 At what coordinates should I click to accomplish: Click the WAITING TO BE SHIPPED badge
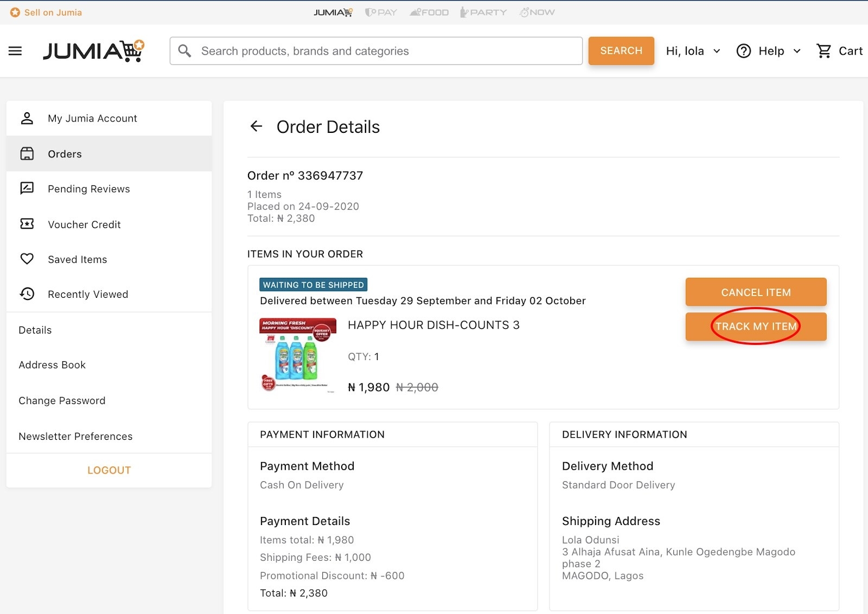coord(314,285)
